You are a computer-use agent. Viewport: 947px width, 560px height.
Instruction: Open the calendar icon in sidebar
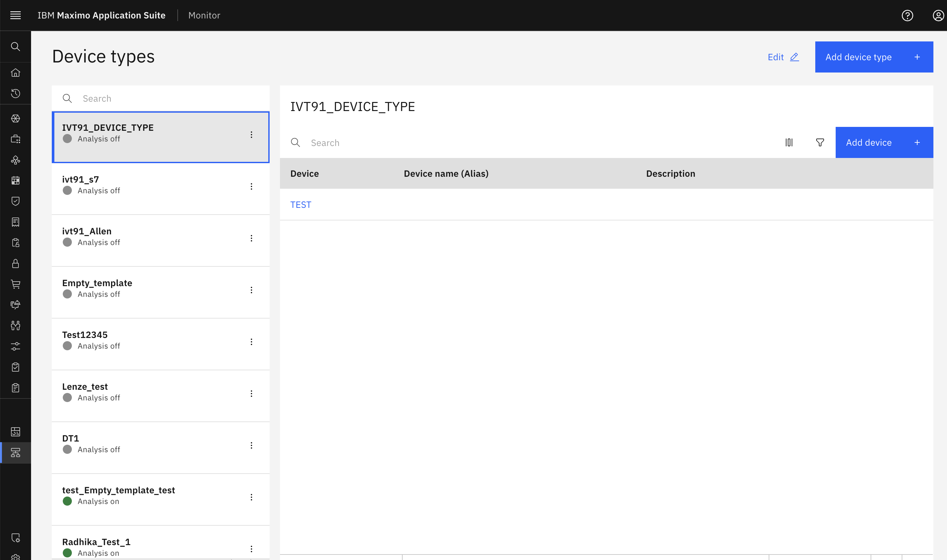click(x=16, y=180)
